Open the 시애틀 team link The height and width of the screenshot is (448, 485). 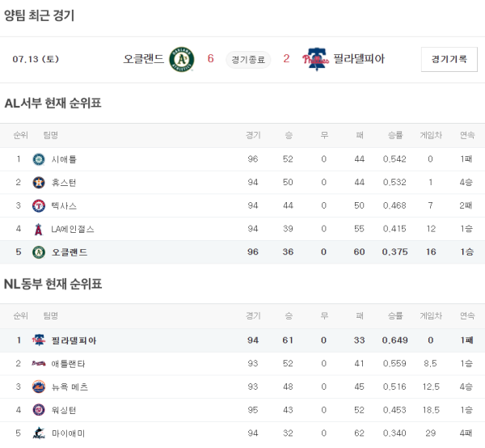pyautogui.click(x=64, y=159)
